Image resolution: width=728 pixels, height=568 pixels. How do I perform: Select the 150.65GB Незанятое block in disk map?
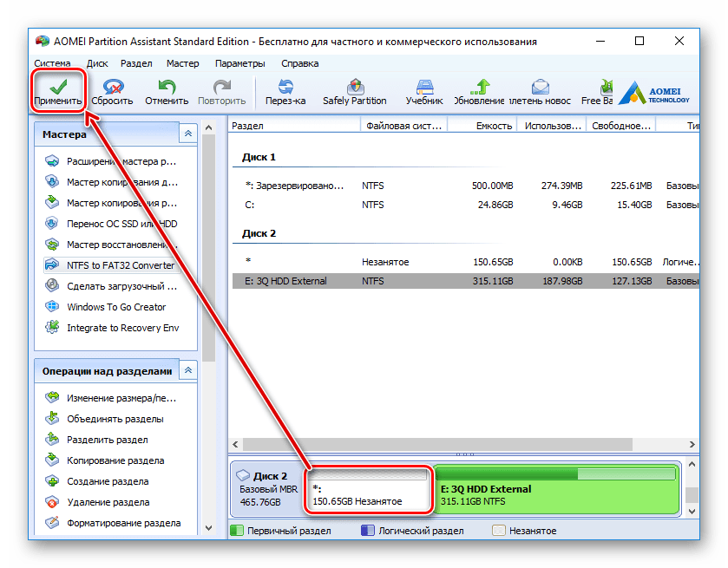369,490
